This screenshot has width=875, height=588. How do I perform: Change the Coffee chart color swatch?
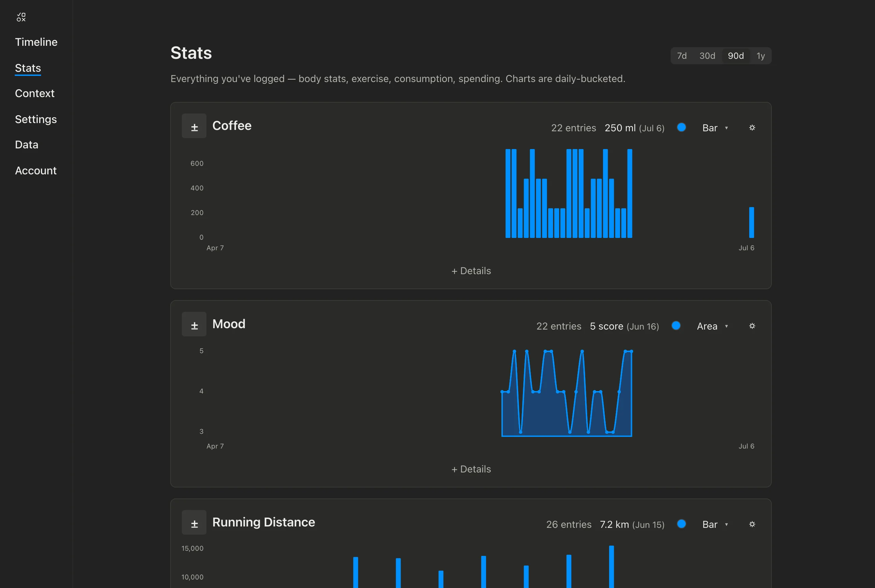tap(682, 128)
